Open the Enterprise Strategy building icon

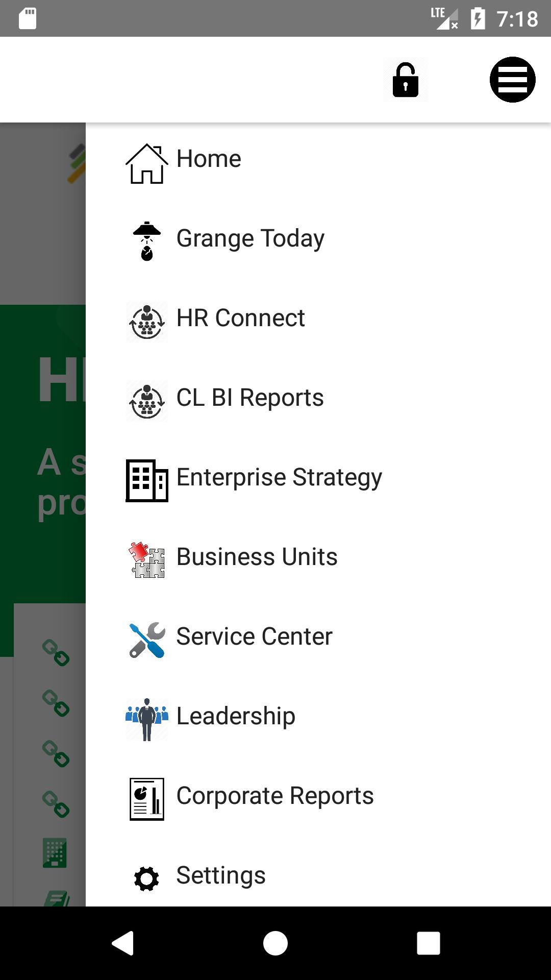coord(147,481)
